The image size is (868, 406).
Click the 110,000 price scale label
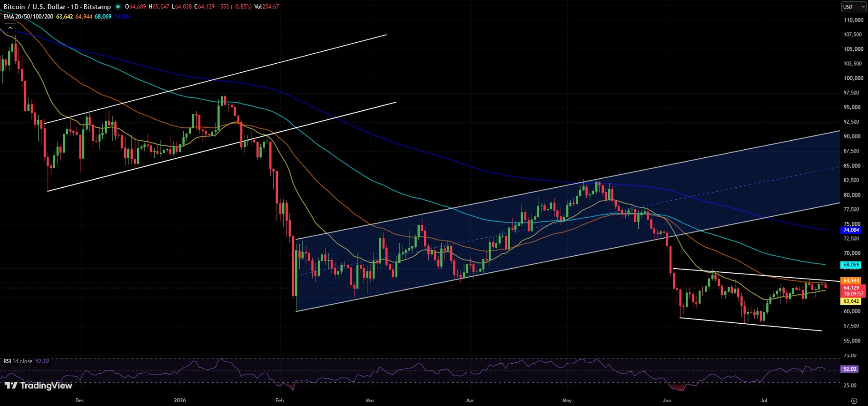(x=853, y=20)
